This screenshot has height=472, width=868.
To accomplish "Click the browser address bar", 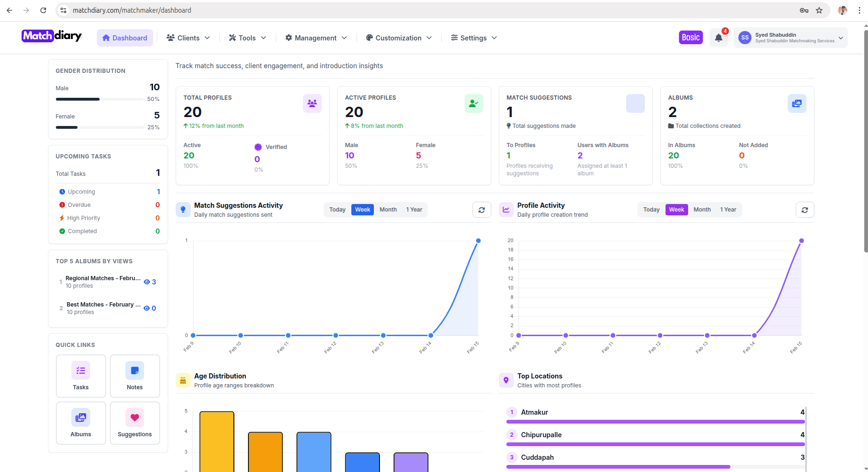I will pyautogui.click(x=132, y=10).
